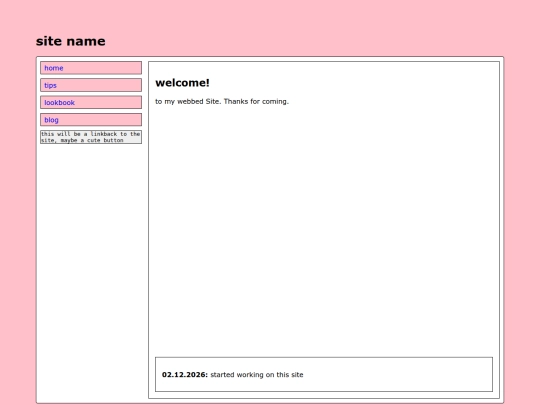Image resolution: width=540 pixels, height=405 pixels.
Task: Click 'started working on this site' text
Action: click(257, 375)
